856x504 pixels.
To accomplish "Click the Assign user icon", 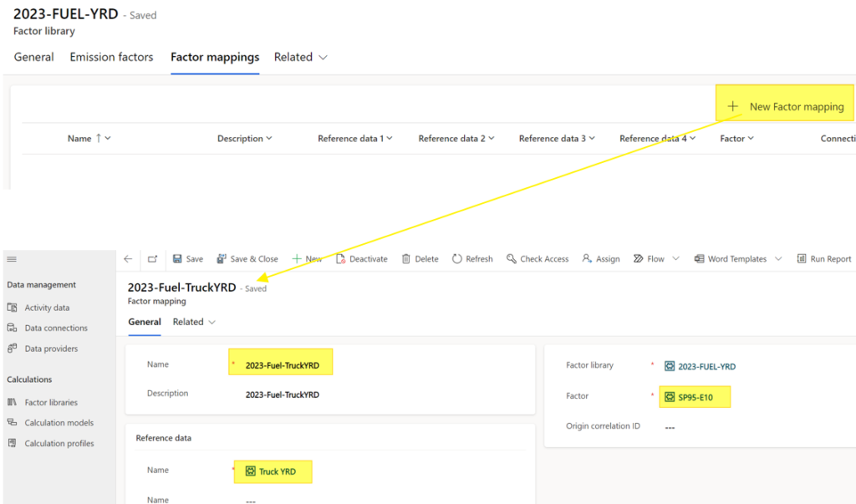I will click(x=587, y=259).
